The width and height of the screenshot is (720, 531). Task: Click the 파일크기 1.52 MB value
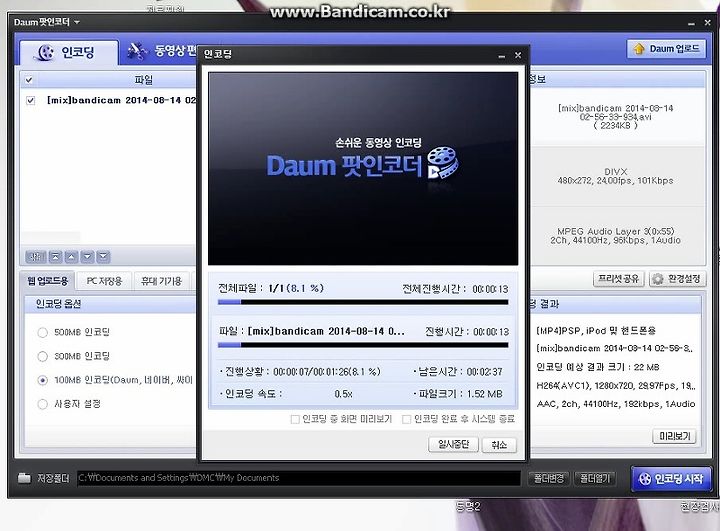click(484, 394)
